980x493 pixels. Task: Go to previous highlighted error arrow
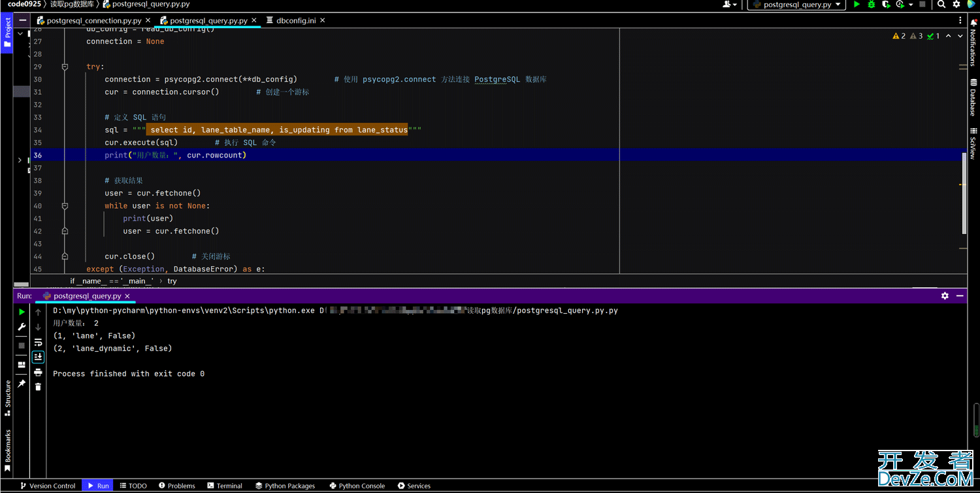(949, 36)
